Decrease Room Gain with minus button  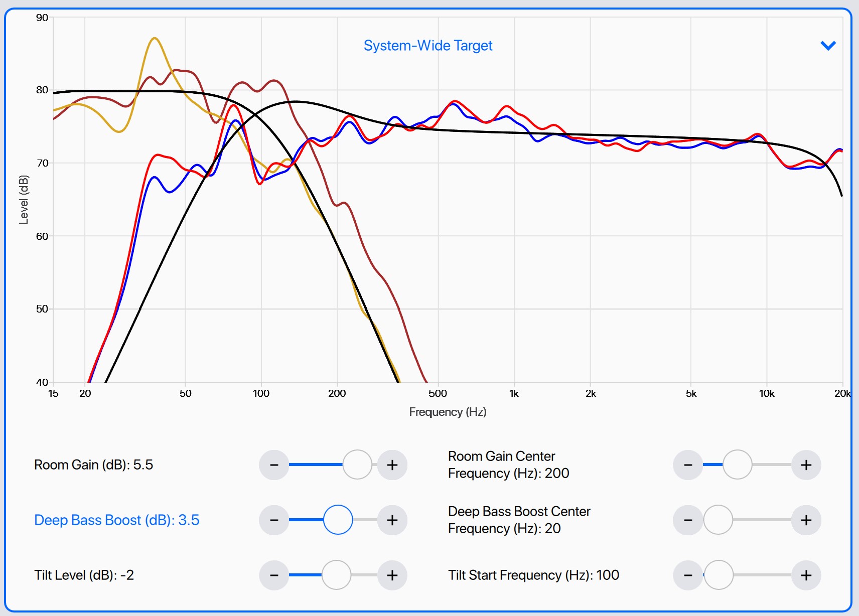pyautogui.click(x=274, y=465)
